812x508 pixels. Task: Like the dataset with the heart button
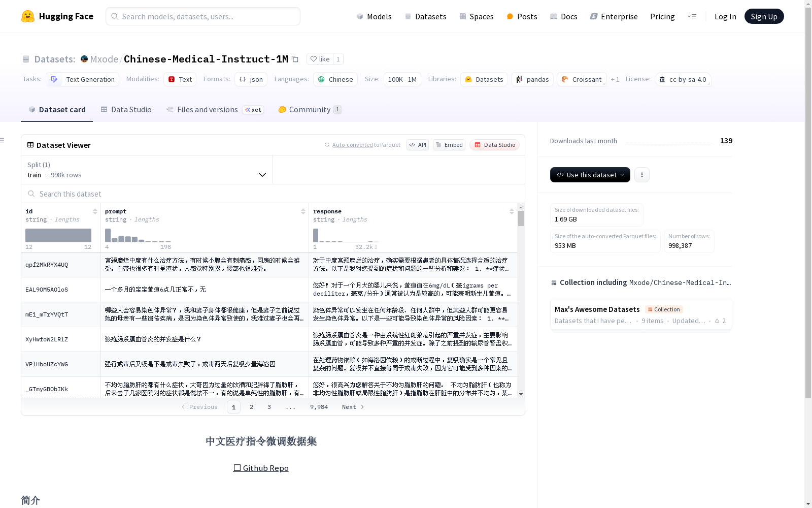320,59
